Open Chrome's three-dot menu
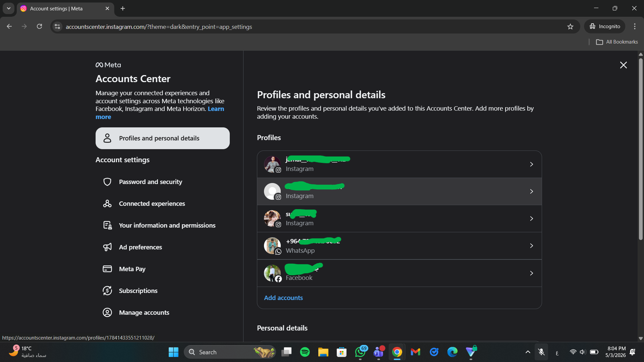Viewport: 644px width, 362px height. (x=635, y=26)
